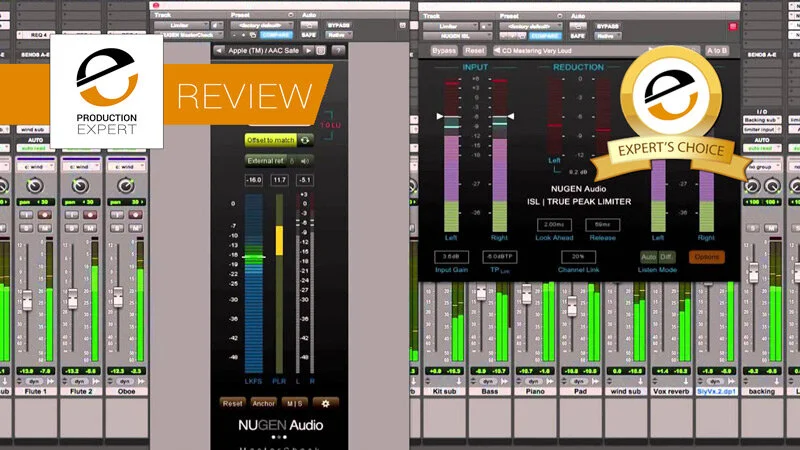Click the Oboe volume fader
This screenshot has height=450, width=800.
click(x=118, y=297)
